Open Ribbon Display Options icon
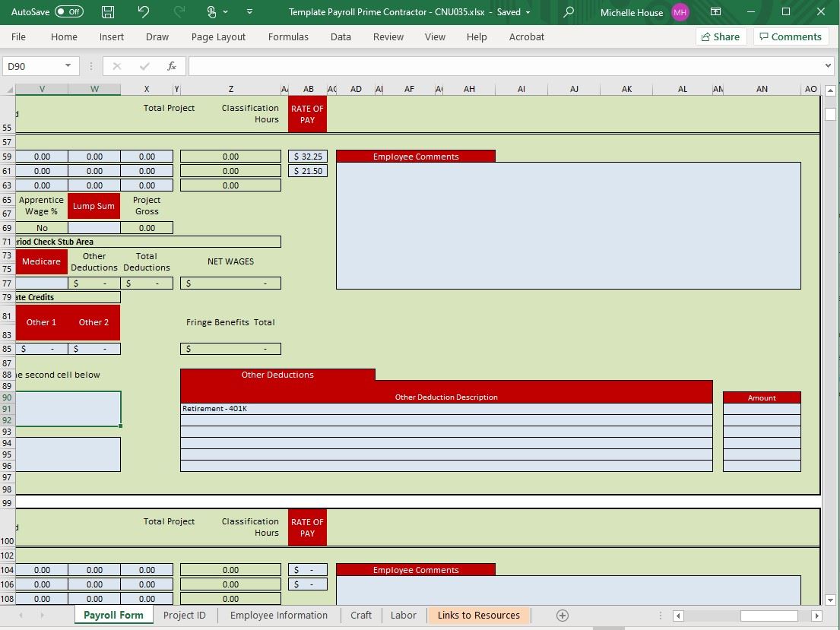 715,12
